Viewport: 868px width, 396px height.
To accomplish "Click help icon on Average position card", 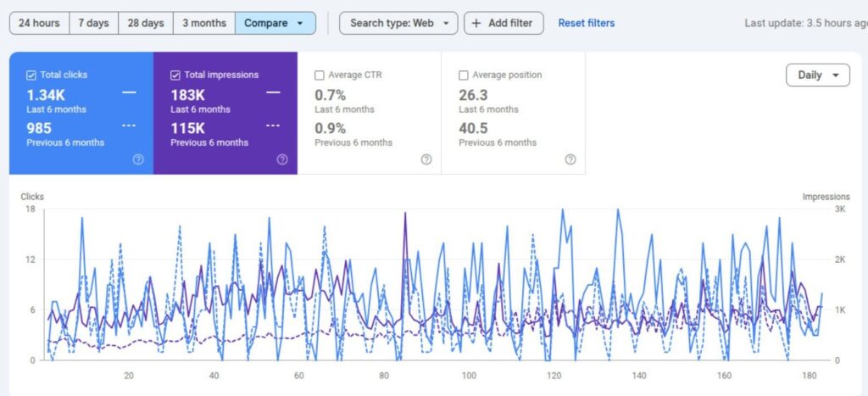I will tap(570, 159).
